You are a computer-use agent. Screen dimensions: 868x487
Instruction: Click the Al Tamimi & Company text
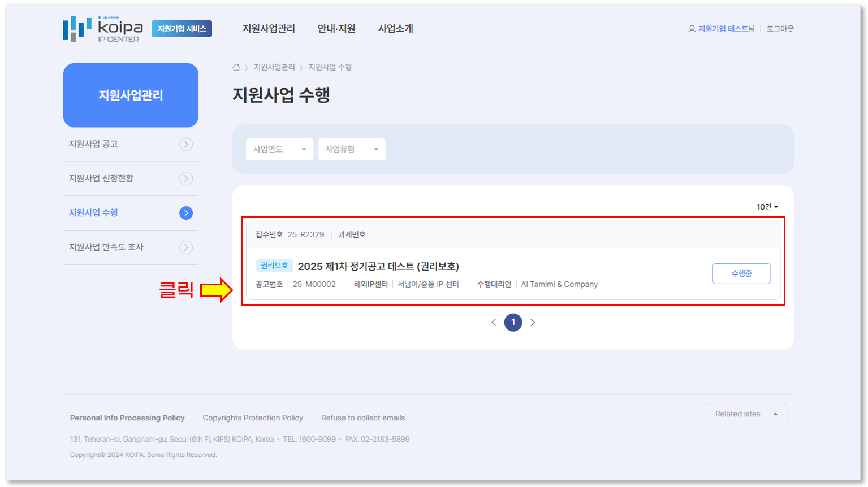tap(559, 284)
